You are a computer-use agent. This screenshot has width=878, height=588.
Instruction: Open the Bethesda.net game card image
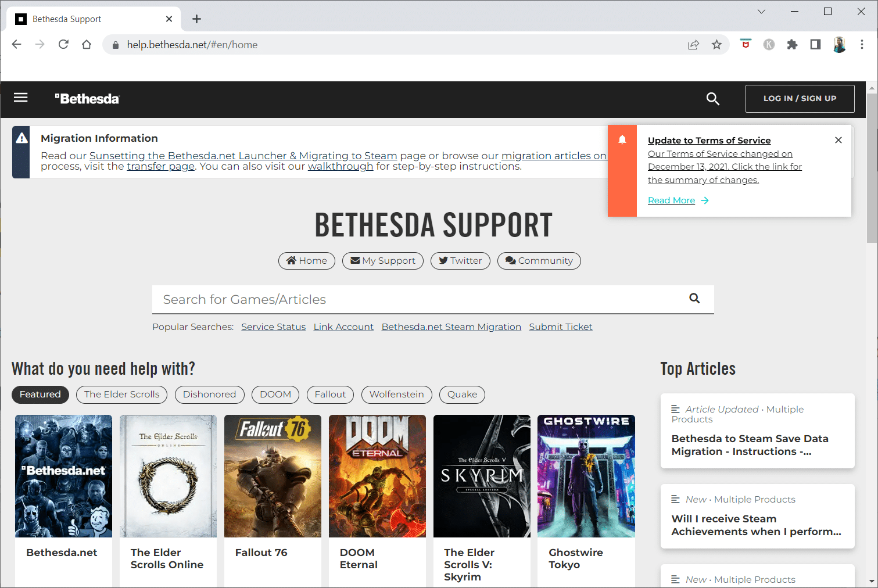(x=63, y=476)
